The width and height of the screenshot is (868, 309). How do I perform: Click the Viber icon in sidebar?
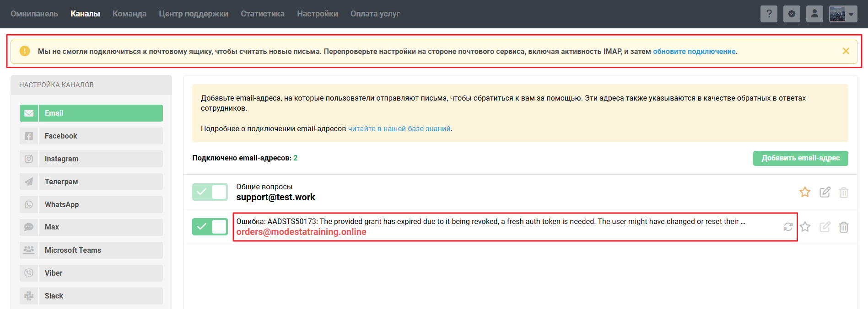(29, 273)
